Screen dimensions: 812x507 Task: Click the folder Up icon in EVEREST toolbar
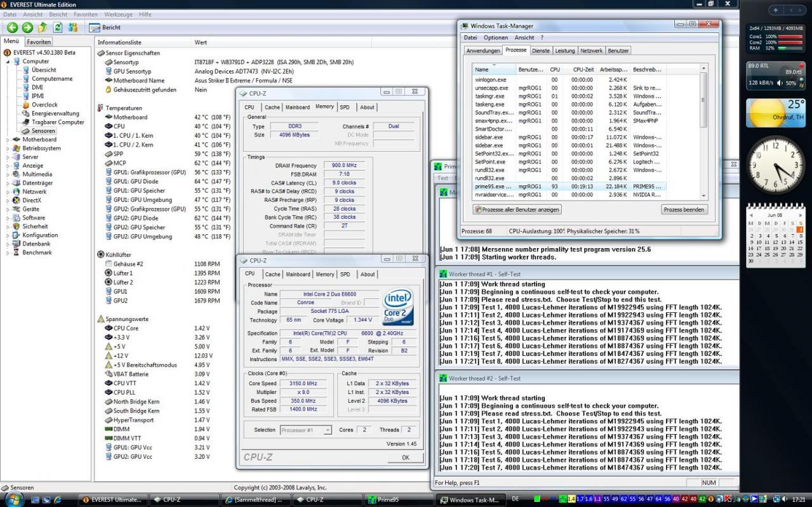coord(43,27)
